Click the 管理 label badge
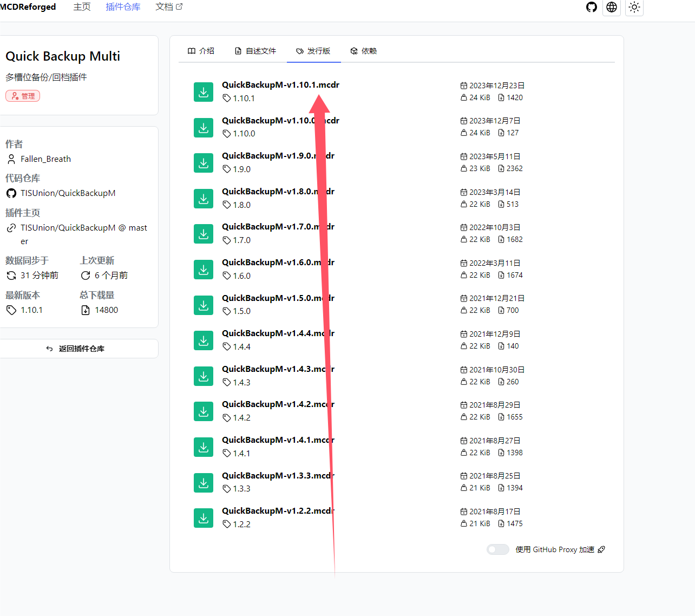Image resolution: width=695 pixels, height=616 pixels. click(23, 96)
